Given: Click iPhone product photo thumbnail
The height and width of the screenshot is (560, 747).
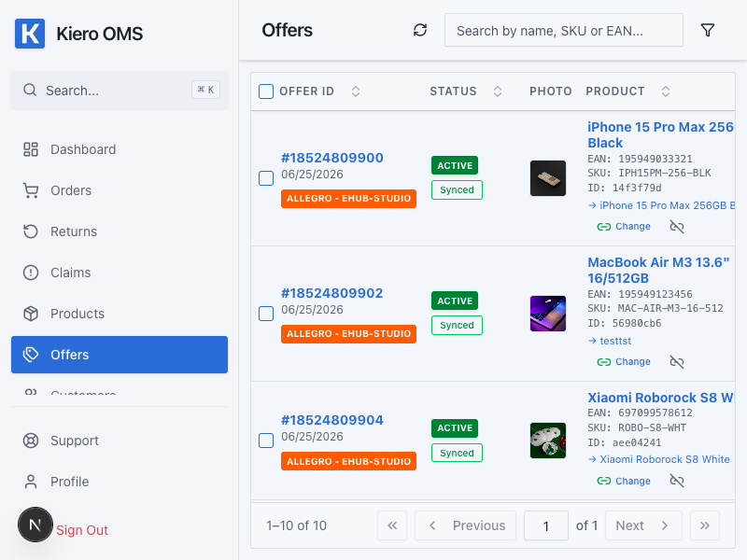Looking at the screenshot, I should coord(548,178).
